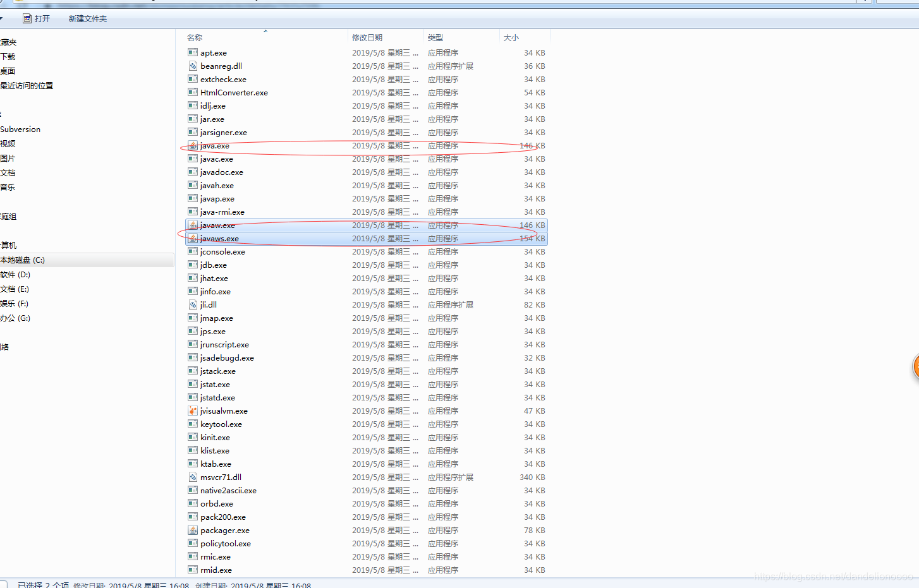The width and height of the screenshot is (919, 588).
Task: Select the jsadebugd.exe file name
Action: coord(227,358)
